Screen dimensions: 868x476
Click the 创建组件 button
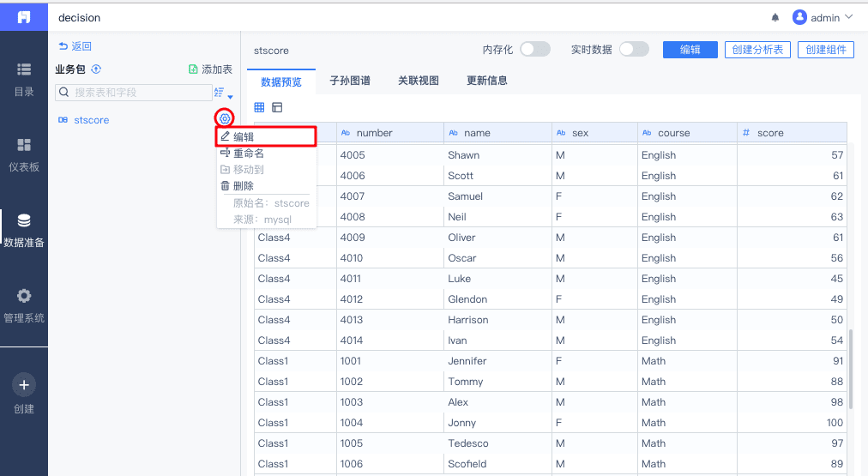(x=826, y=50)
